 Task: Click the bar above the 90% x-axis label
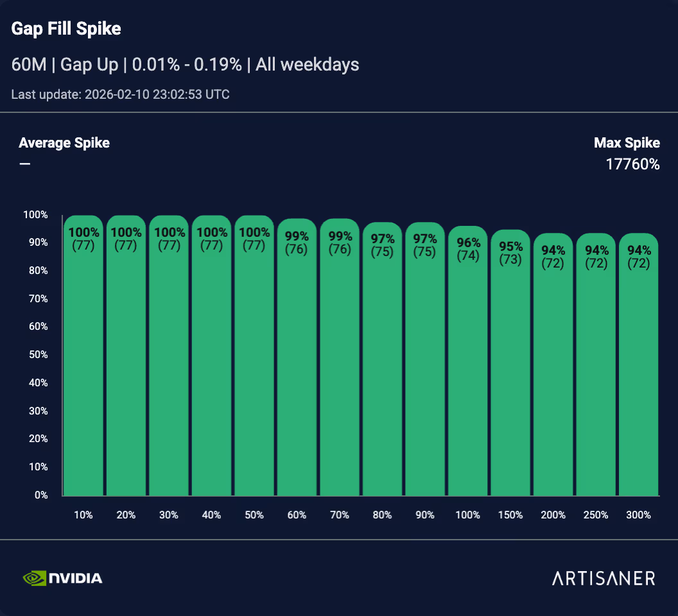click(x=425, y=359)
